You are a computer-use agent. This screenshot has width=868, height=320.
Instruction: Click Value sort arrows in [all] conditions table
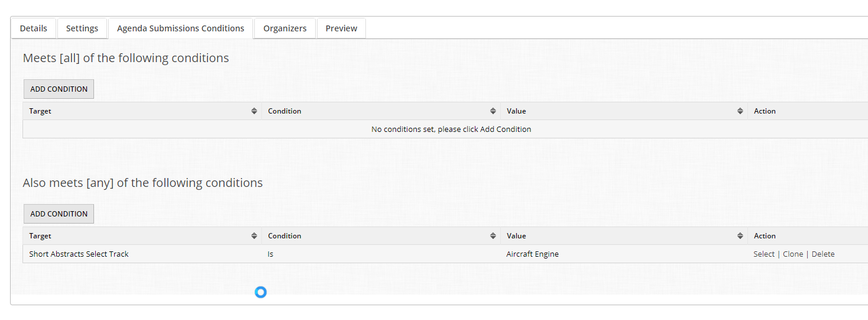(x=740, y=111)
